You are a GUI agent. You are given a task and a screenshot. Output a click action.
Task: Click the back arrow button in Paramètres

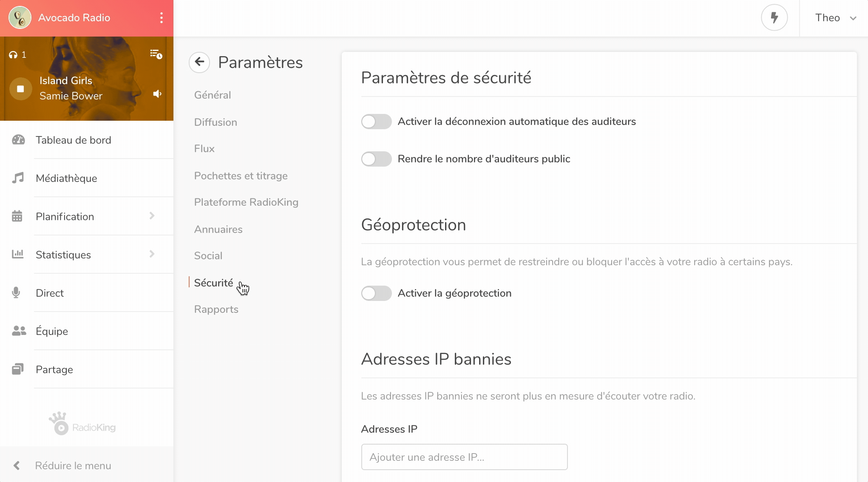[x=200, y=61]
